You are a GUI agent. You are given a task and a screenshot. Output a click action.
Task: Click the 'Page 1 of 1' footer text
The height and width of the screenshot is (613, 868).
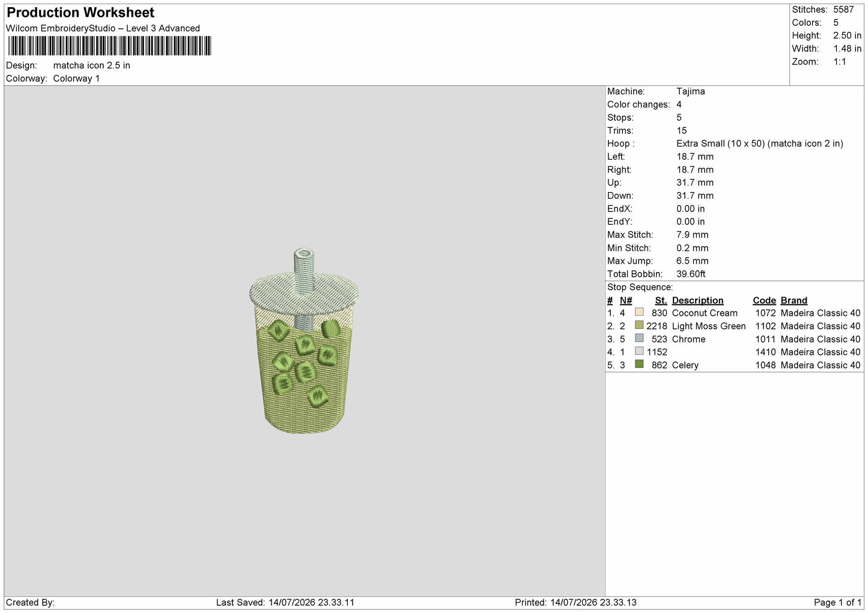pos(838,602)
